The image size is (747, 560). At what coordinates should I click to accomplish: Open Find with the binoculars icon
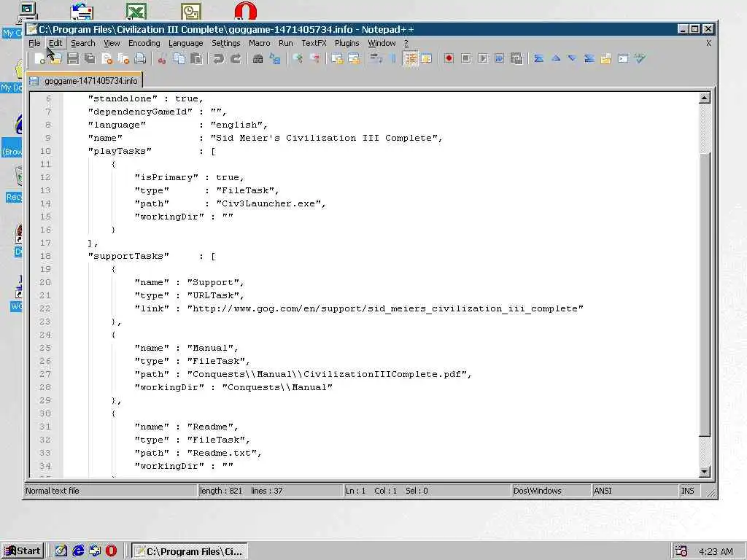click(x=258, y=58)
